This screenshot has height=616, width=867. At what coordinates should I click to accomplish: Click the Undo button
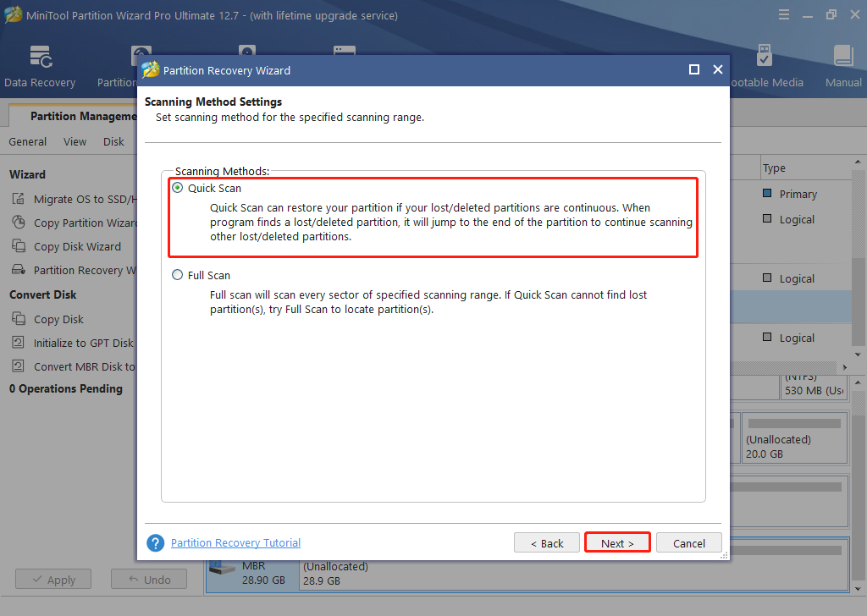click(x=149, y=579)
